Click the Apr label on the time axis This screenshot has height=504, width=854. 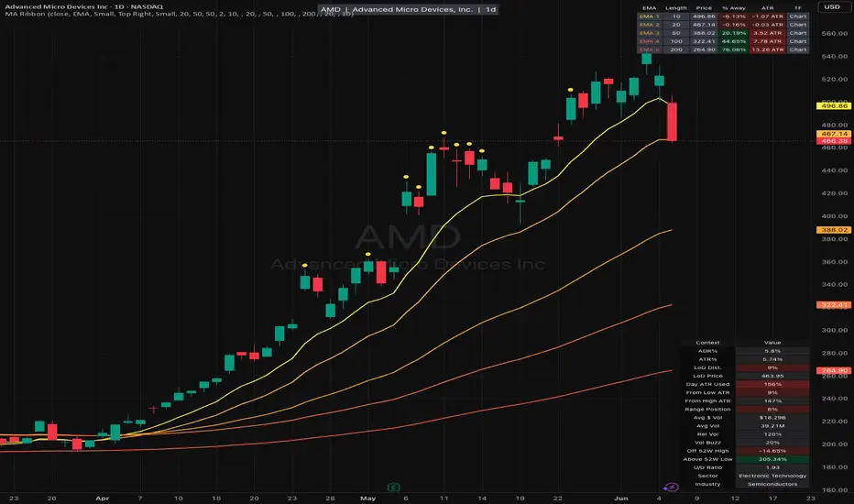(x=103, y=498)
